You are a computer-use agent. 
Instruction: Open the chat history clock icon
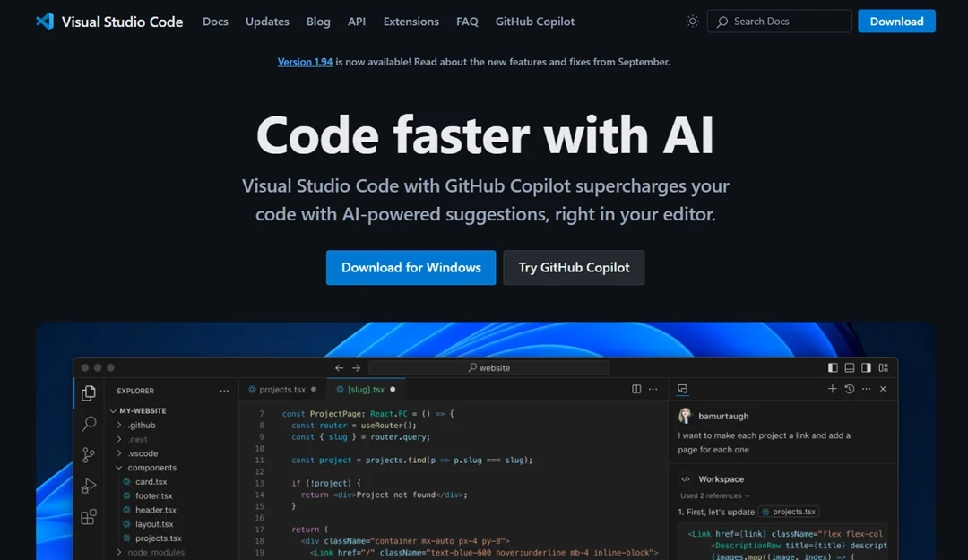coord(850,389)
